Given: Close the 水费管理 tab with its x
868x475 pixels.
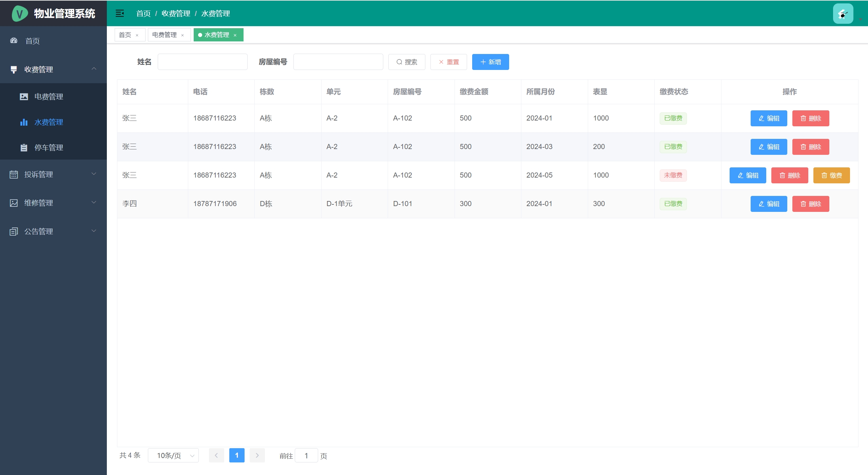Looking at the screenshot, I should [x=235, y=35].
